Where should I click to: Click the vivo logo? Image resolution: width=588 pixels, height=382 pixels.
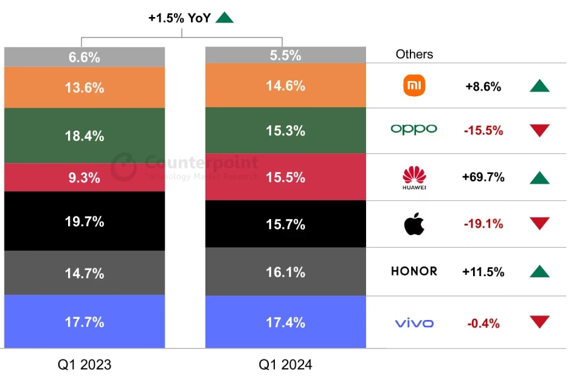coord(414,323)
